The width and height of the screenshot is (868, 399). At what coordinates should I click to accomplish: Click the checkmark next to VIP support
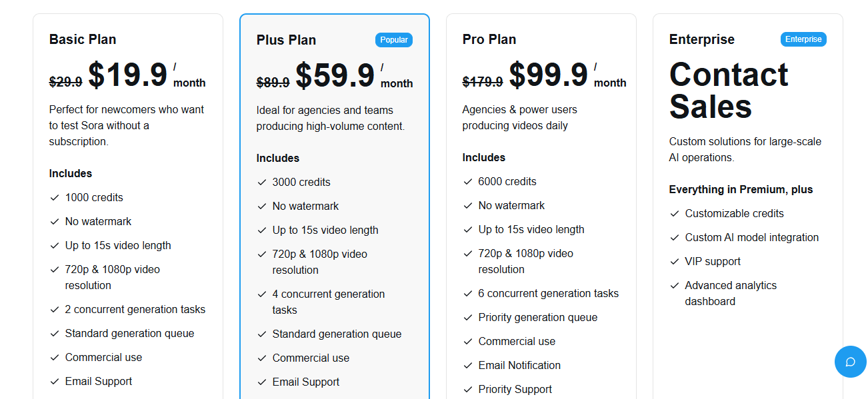click(674, 261)
